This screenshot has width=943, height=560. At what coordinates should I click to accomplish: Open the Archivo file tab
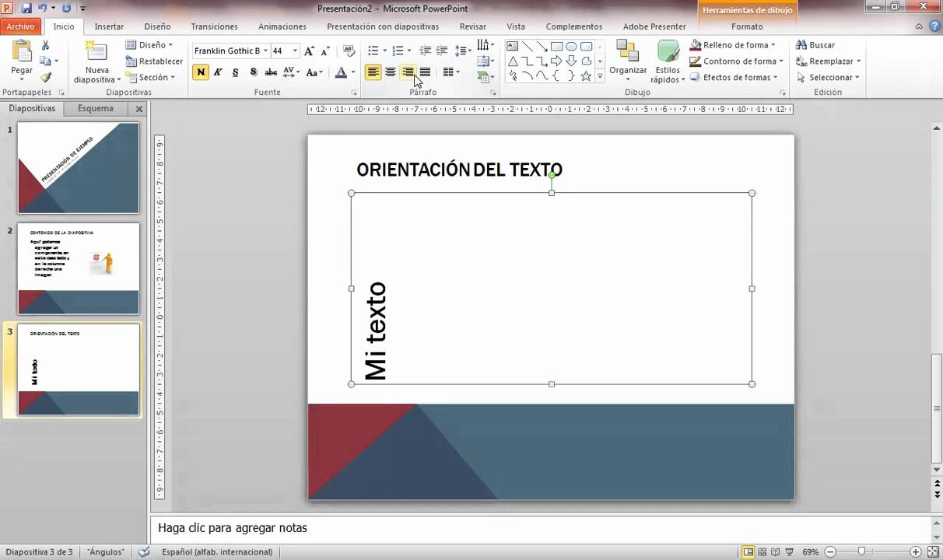[20, 26]
